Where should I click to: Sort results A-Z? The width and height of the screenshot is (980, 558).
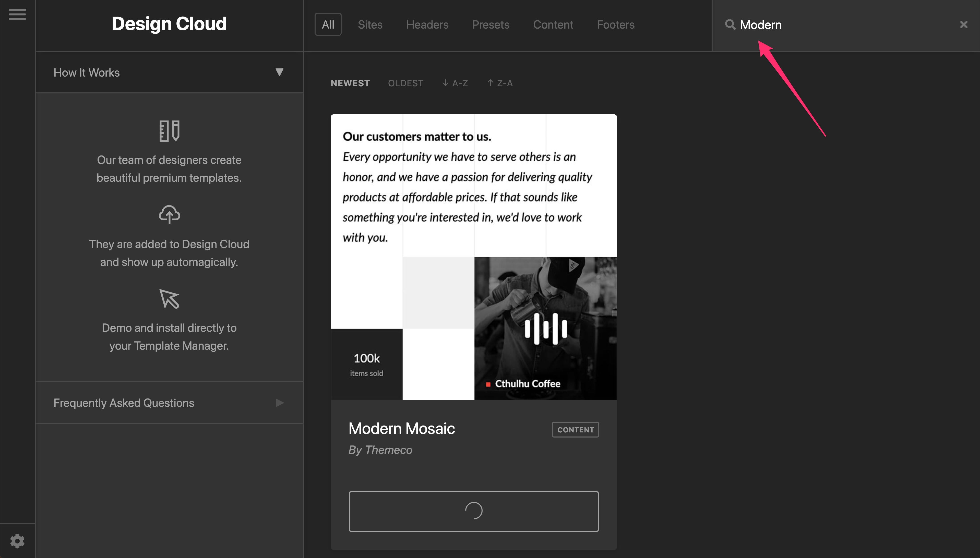click(x=455, y=83)
